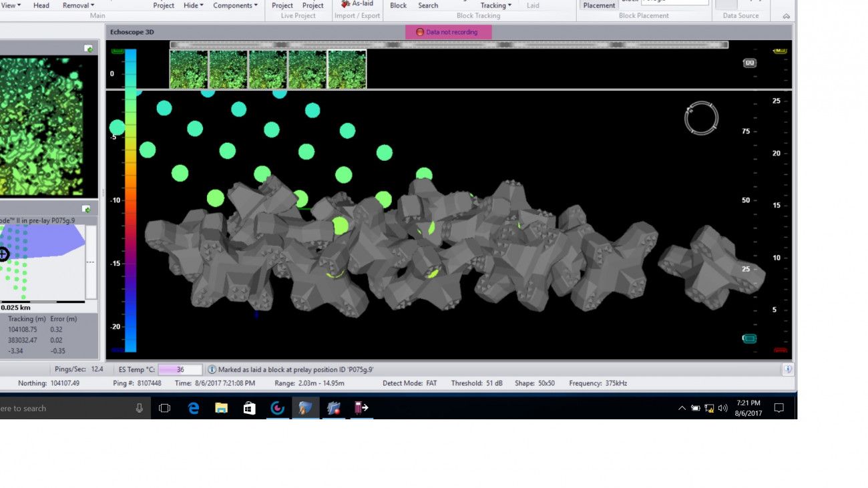Open the blue circular app in taskbar
Image resolution: width=868 pixels, height=488 pixels.
coord(277,408)
